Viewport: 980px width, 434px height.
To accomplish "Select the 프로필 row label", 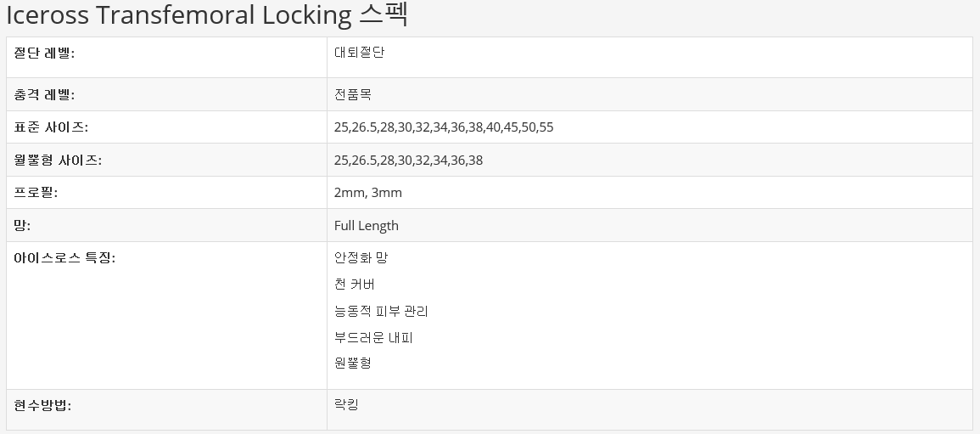I will click(x=36, y=193).
